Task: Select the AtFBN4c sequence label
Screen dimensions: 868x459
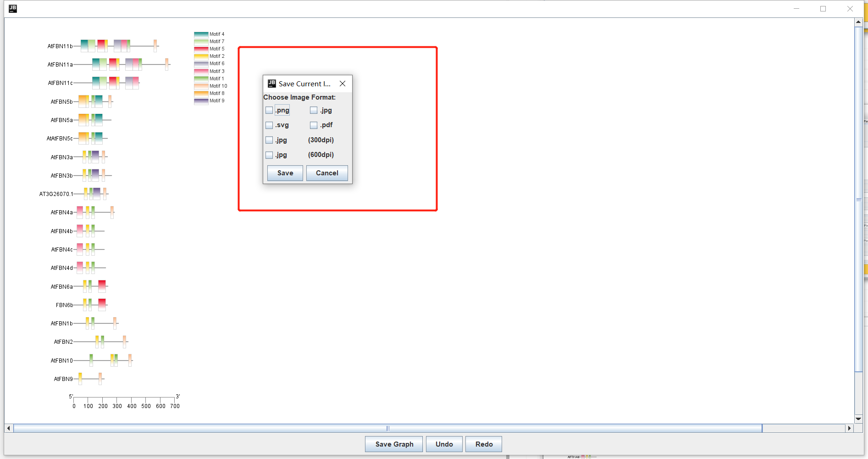Action: [x=62, y=250]
